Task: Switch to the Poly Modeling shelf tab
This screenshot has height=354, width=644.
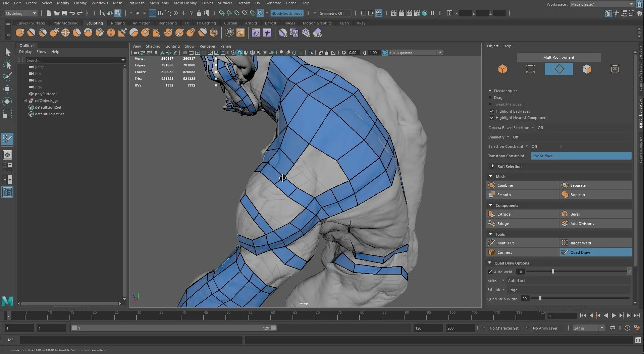Action: [66, 23]
